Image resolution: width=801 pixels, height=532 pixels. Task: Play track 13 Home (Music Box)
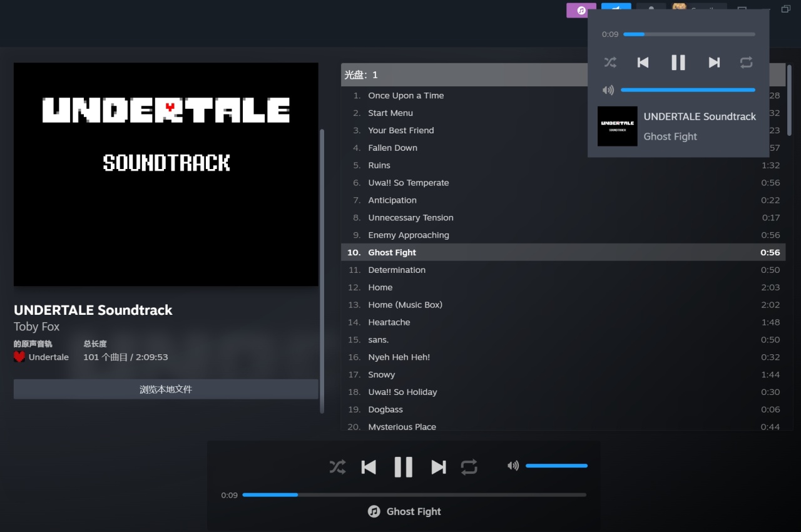[x=563, y=305]
